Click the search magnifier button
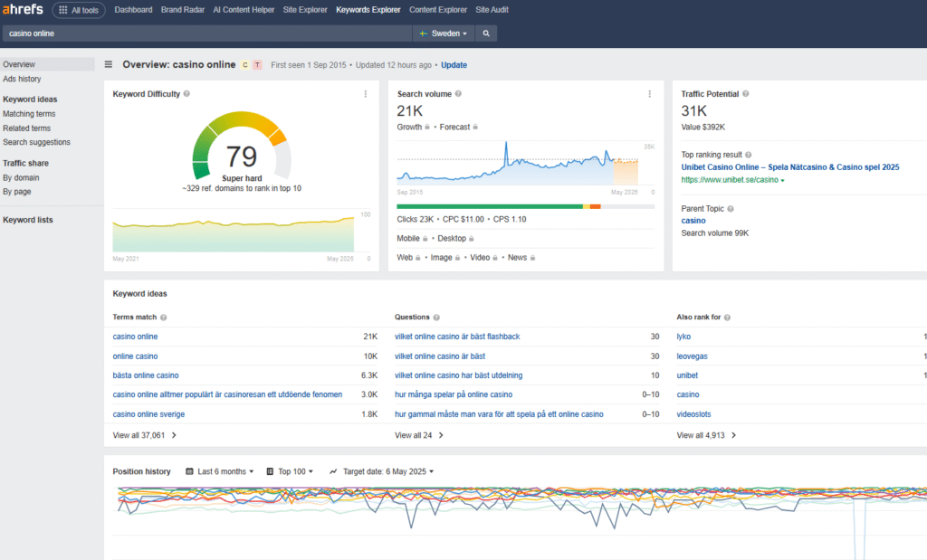 [x=486, y=33]
